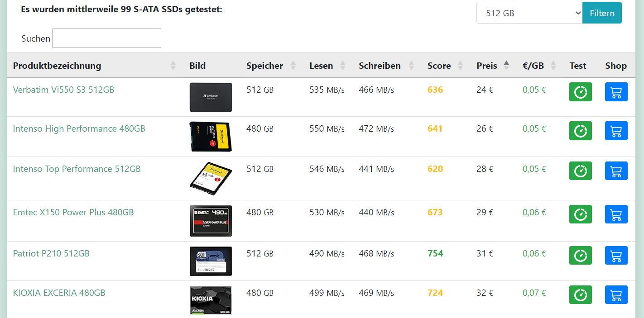Viewport: 644px width, 318px height.
Task: Open shop cart for Emtec X150 Power Plus
Action: pyautogui.click(x=616, y=214)
